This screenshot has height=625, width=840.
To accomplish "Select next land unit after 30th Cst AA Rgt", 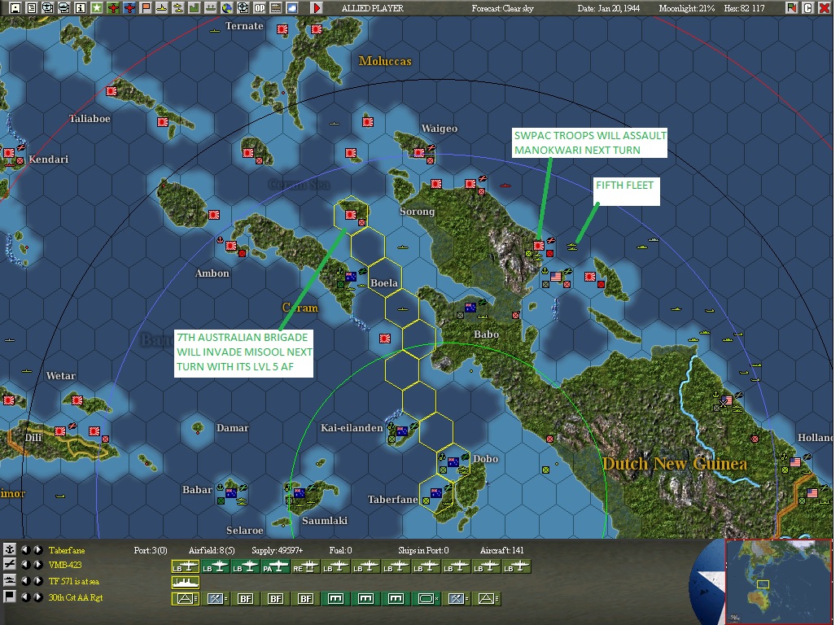I will point(37,597).
